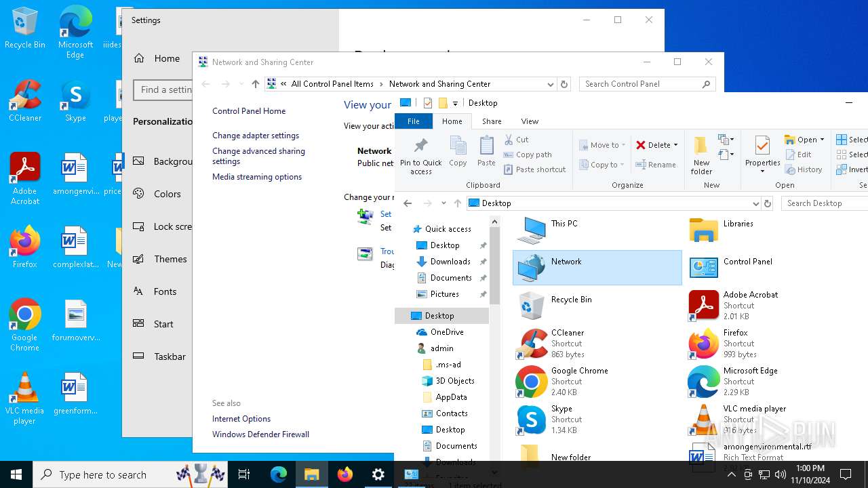
Task: Open Change advanced sharing settings link
Action: click(258, 157)
